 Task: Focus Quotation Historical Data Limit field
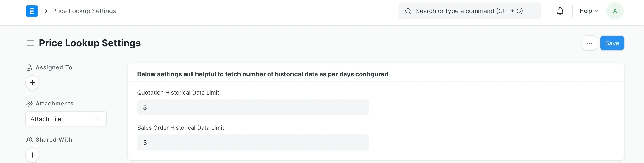click(x=253, y=107)
